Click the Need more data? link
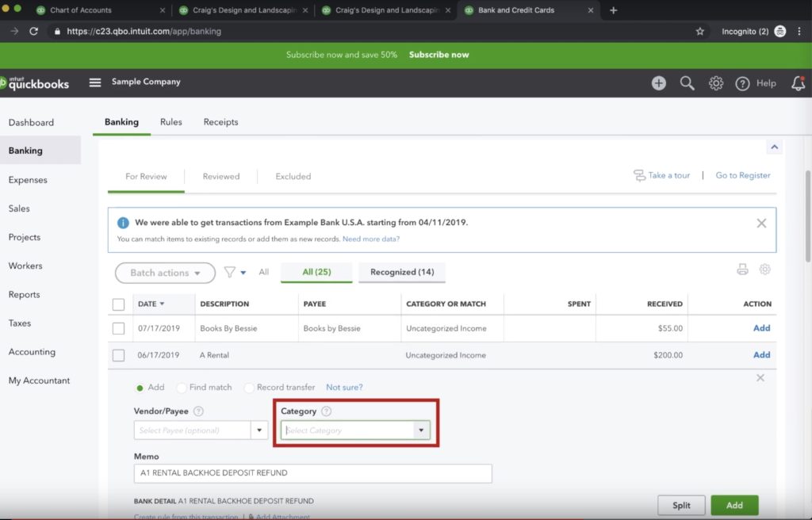 371,239
